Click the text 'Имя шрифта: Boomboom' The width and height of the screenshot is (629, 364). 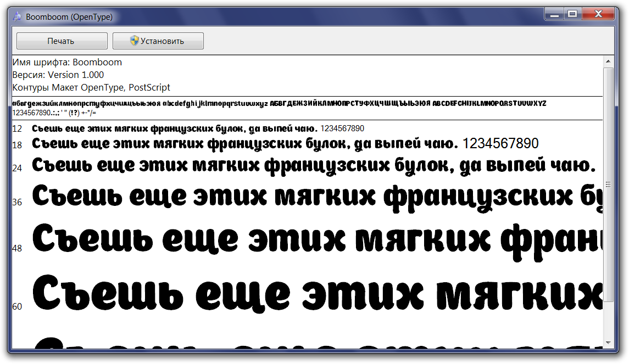click(x=67, y=62)
